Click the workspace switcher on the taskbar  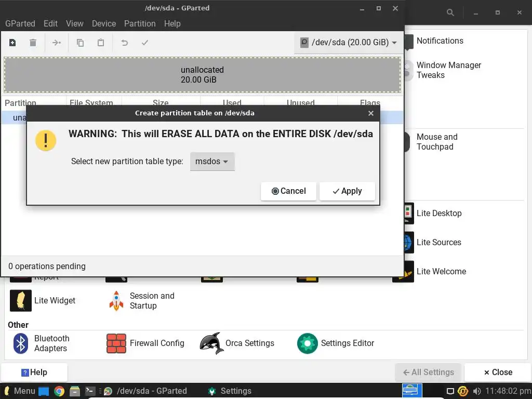[412, 391]
